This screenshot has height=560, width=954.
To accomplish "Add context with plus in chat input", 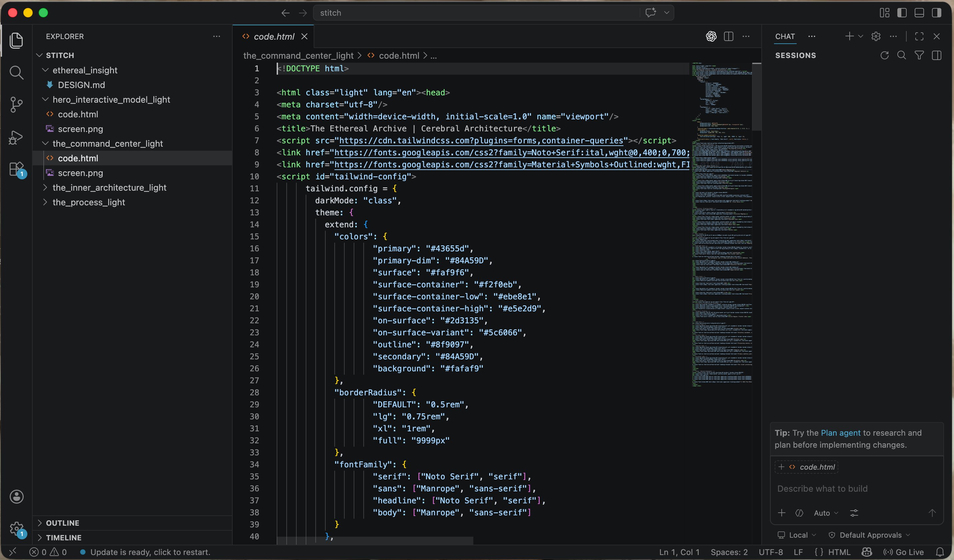I will point(782,513).
